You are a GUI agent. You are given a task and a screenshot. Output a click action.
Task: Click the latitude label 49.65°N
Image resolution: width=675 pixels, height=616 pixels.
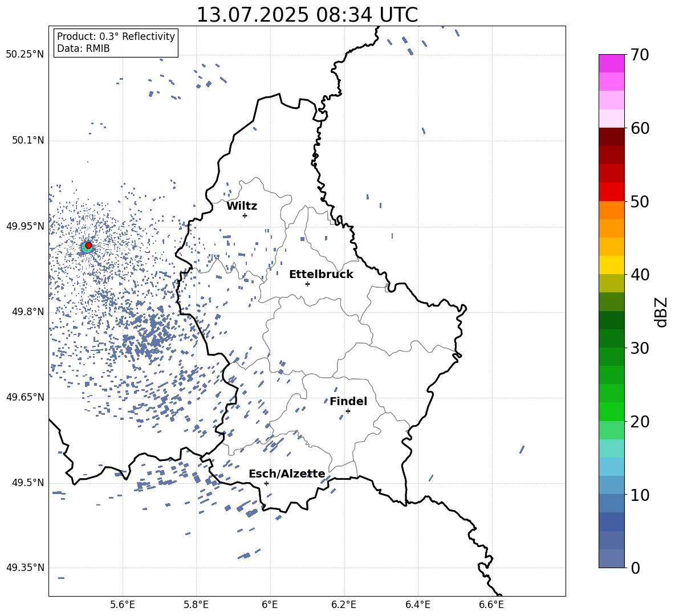click(25, 397)
